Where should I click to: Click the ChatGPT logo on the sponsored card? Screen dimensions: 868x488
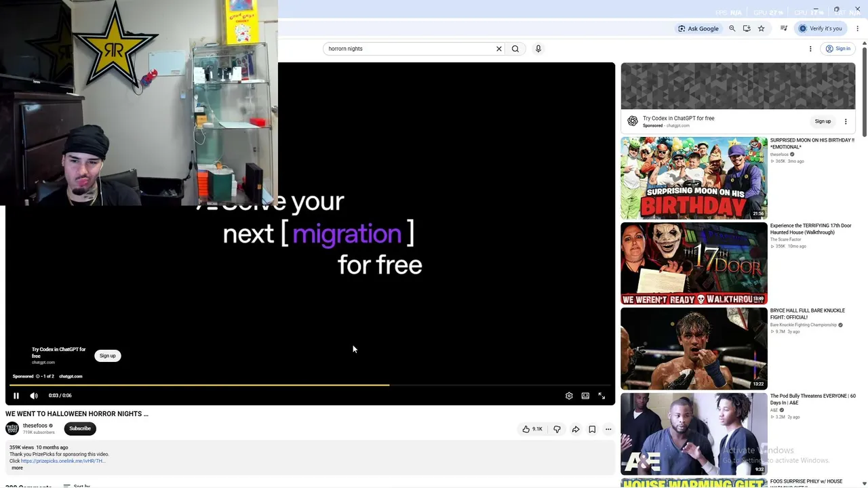pos(633,121)
